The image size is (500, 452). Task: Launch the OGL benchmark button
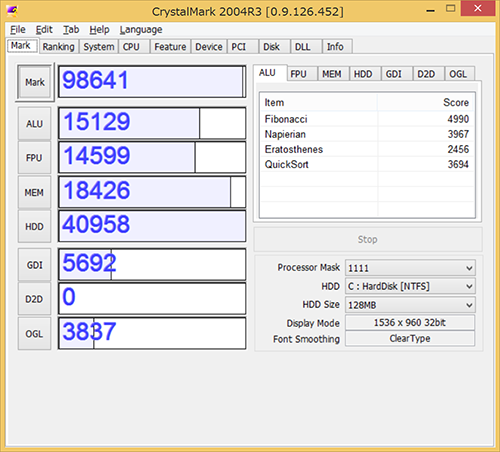pyautogui.click(x=34, y=334)
